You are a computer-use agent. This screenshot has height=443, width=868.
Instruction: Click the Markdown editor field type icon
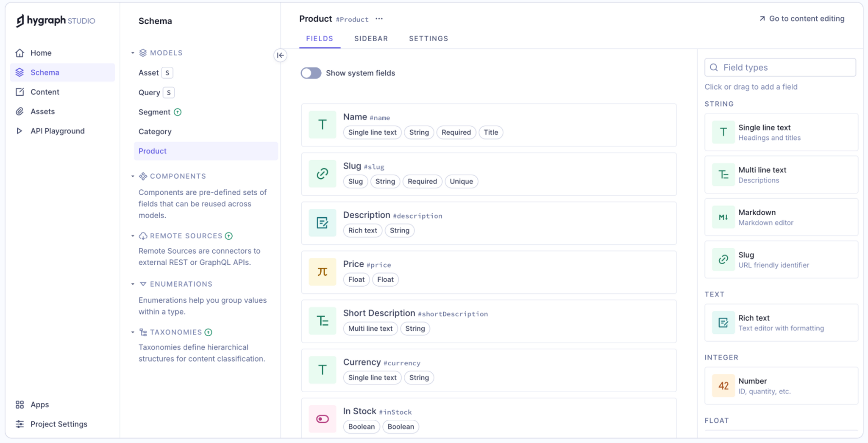pyautogui.click(x=723, y=217)
